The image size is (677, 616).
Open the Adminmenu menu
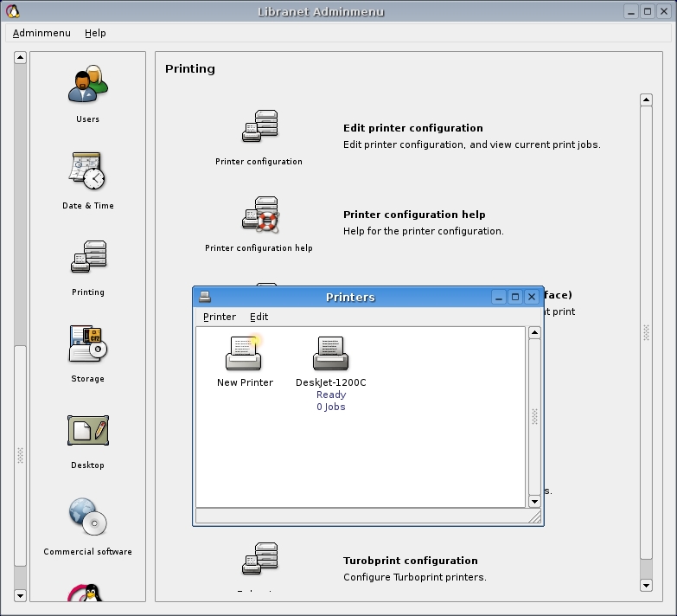(42, 33)
